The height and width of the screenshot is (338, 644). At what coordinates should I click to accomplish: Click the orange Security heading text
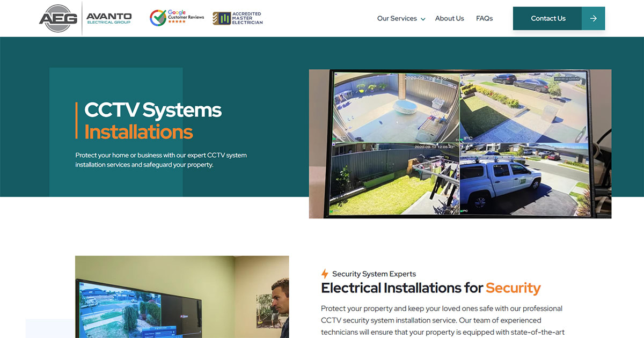click(x=513, y=288)
